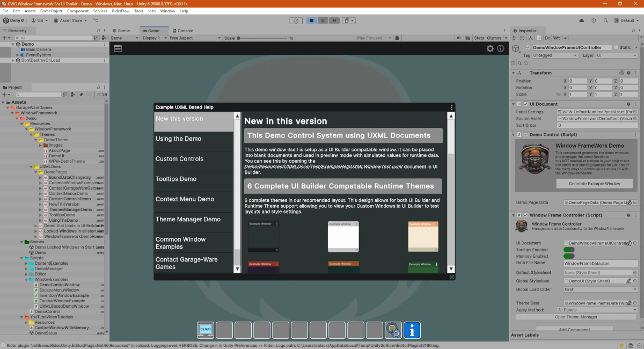
Task: Click the info circle icon beside the gear
Action: [501, 49]
